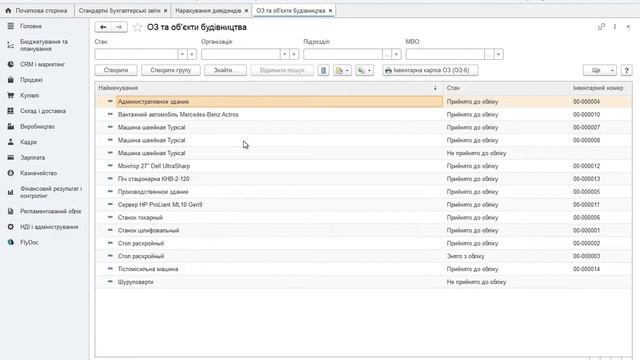Open the Організація filter dropdown arrow
The width and height of the screenshot is (640, 360).
point(285,54)
